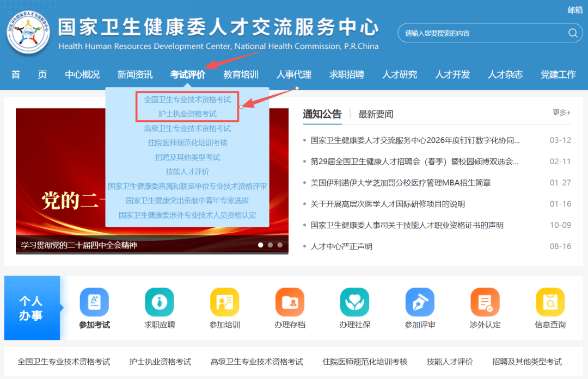Expand the 教育培训 menu

(241, 74)
